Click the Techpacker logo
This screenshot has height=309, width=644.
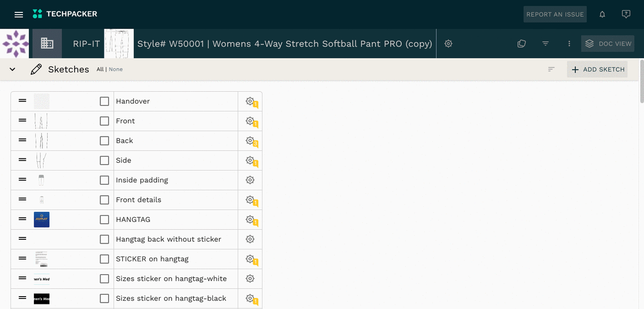tap(65, 14)
